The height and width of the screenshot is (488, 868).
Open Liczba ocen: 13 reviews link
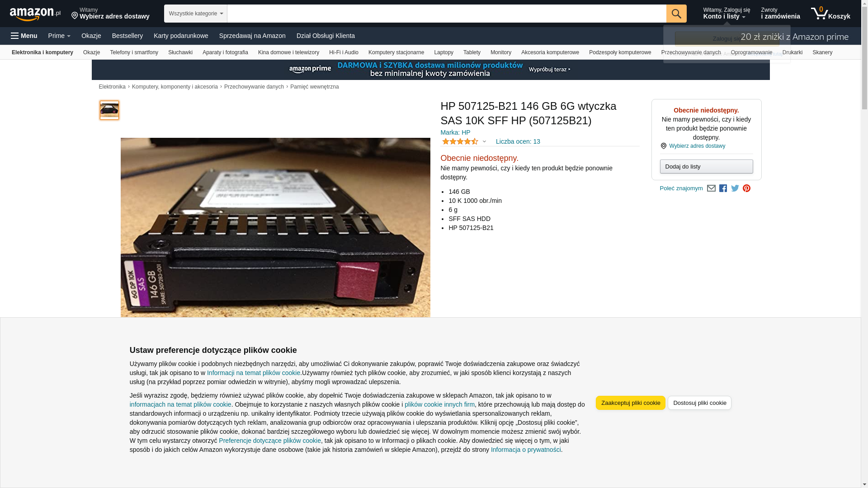[518, 141]
